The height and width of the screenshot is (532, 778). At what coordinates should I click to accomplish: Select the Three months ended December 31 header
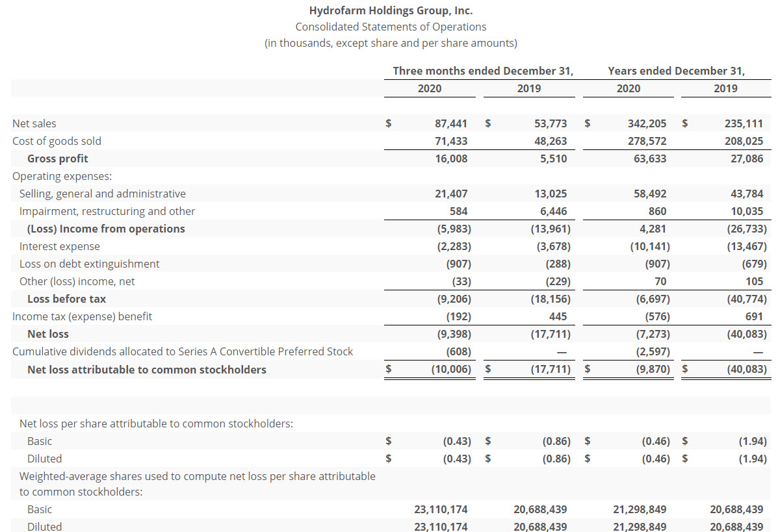(483, 71)
